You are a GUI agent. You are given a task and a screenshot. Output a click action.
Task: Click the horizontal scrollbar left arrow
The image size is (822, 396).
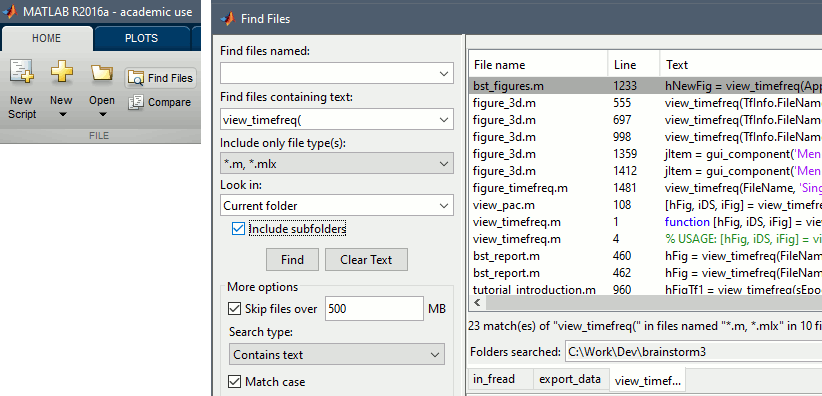pos(477,303)
